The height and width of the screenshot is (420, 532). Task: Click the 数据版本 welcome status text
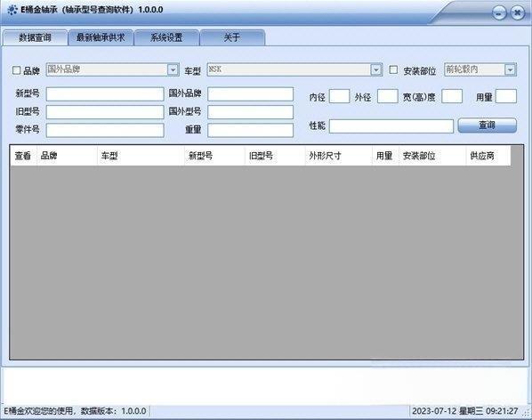tap(75, 411)
